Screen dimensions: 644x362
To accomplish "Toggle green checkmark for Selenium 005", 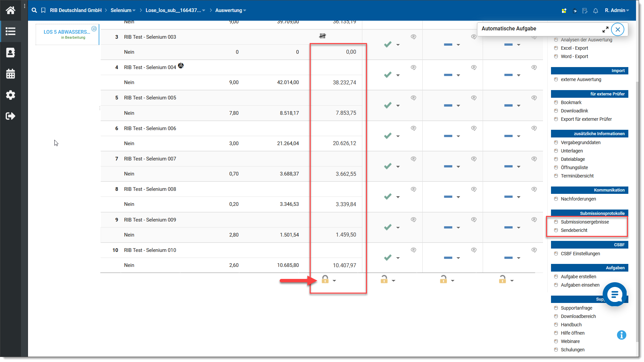I will [x=388, y=105].
